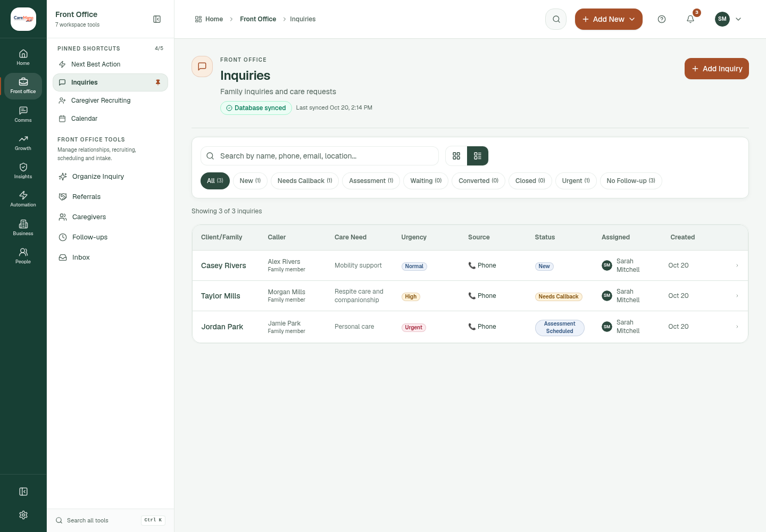
Task: Open Caregiver Recruiting shortcut
Action: [x=110, y=101]
